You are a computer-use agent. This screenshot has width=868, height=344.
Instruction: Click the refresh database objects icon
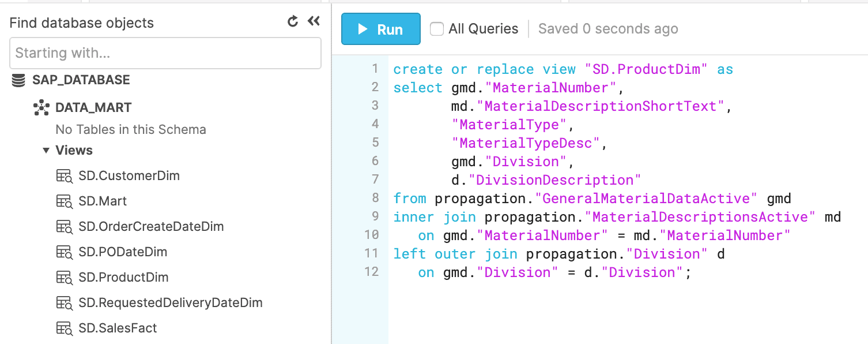click(293, 22)
